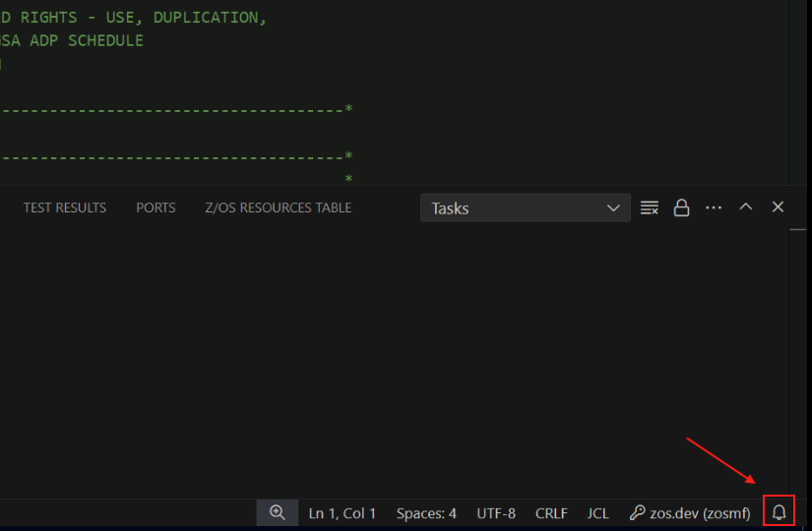Maximize the panel with the up chevron
Image resolution: width=812 pixels, height=531 pixels.
pos(746,206)
